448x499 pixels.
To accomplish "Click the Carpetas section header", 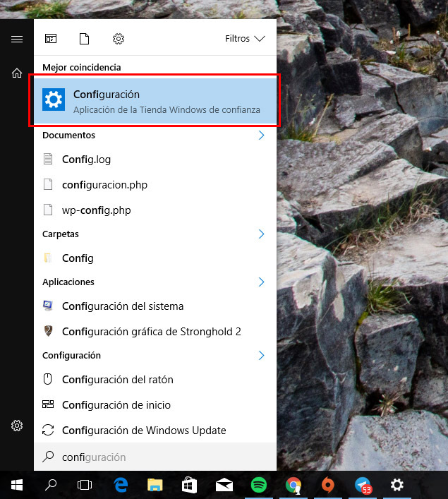I will pyautogui.click(x=61, y=234).
